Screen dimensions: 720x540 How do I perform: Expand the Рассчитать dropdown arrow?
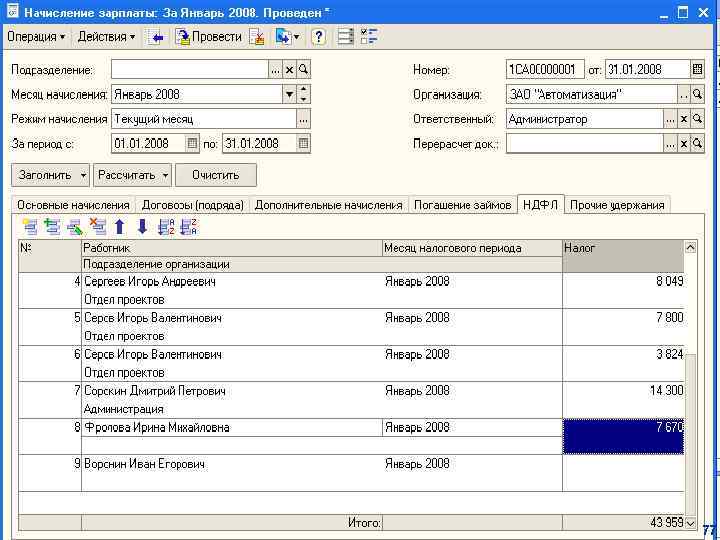165,175
